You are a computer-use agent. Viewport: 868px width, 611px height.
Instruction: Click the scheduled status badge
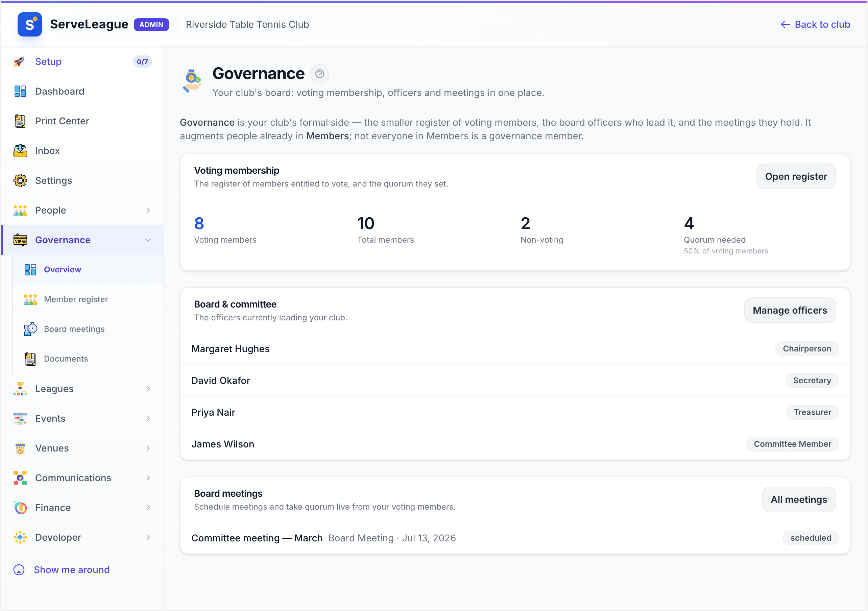click(x=811, y=538)
